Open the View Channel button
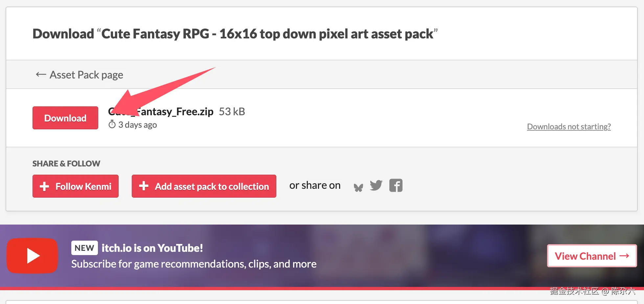 point(591,256)
